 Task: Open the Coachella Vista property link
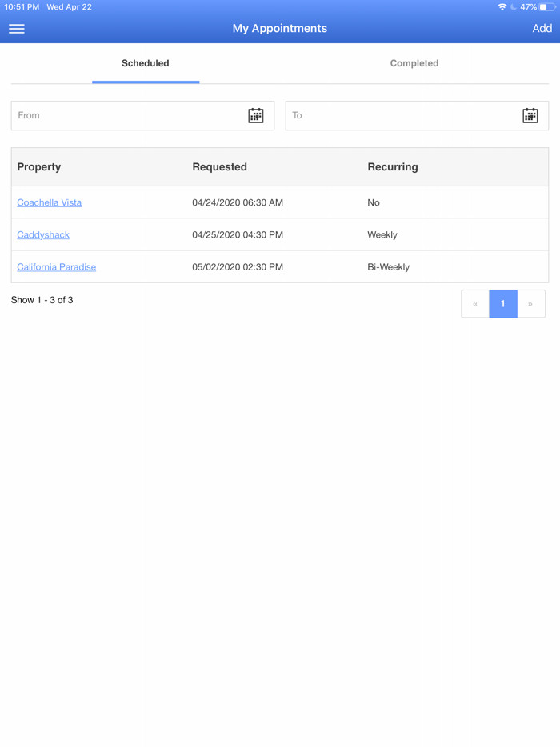[49, 202]
